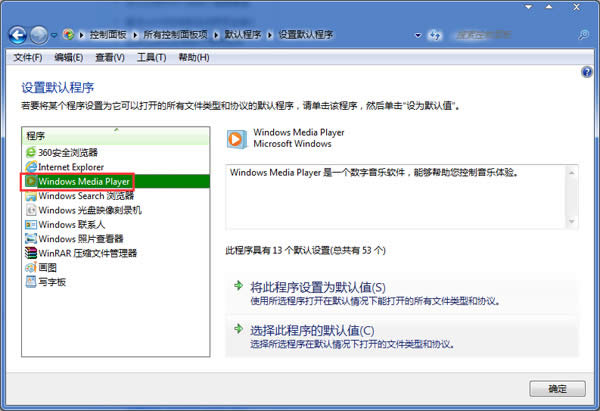Viewport: 600px width, 411px height.
Task: Click Windows 光盘映像刻录机 icon
Action: click(x=31, y=210)
